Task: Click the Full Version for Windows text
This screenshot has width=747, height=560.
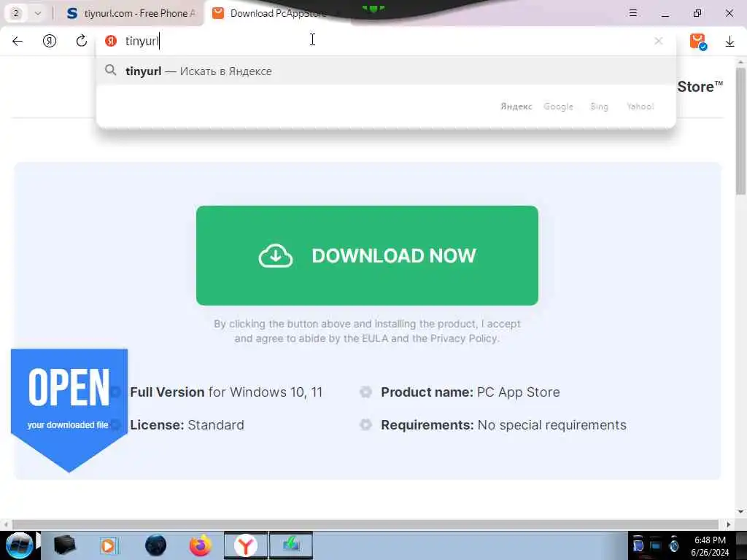Action: [226, 392]
